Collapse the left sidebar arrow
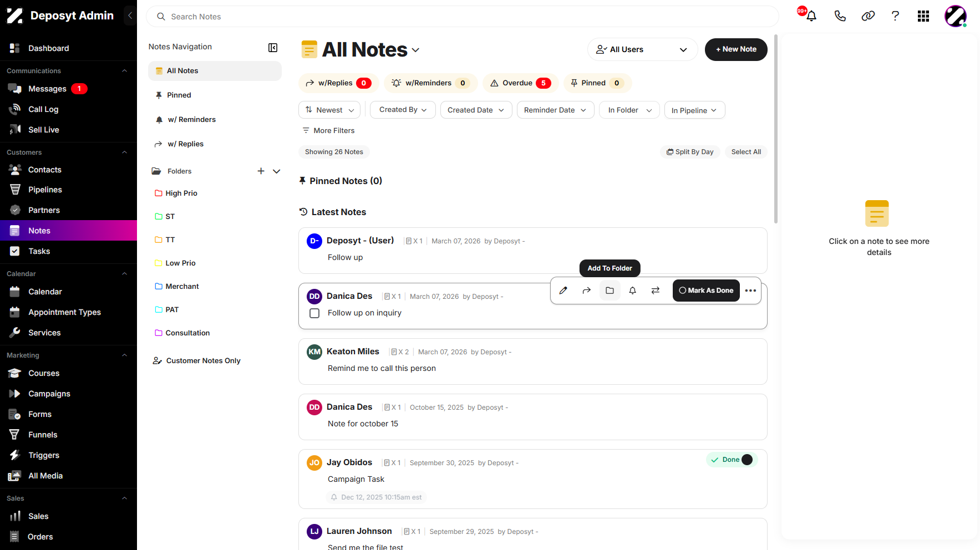This screenshot has height=550, width=980. pyautogui.click(x=130, y=16)
